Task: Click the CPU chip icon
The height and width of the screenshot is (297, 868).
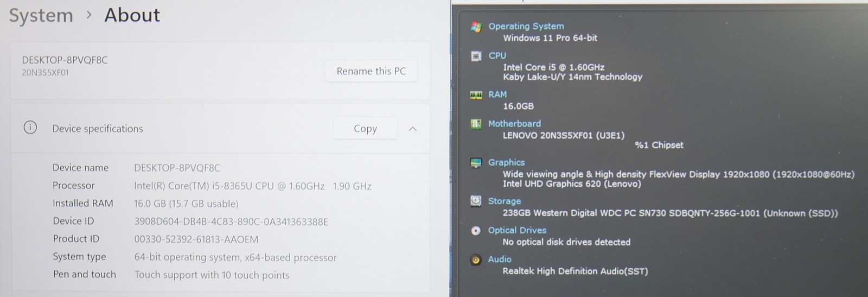Action: pos(476,56)
